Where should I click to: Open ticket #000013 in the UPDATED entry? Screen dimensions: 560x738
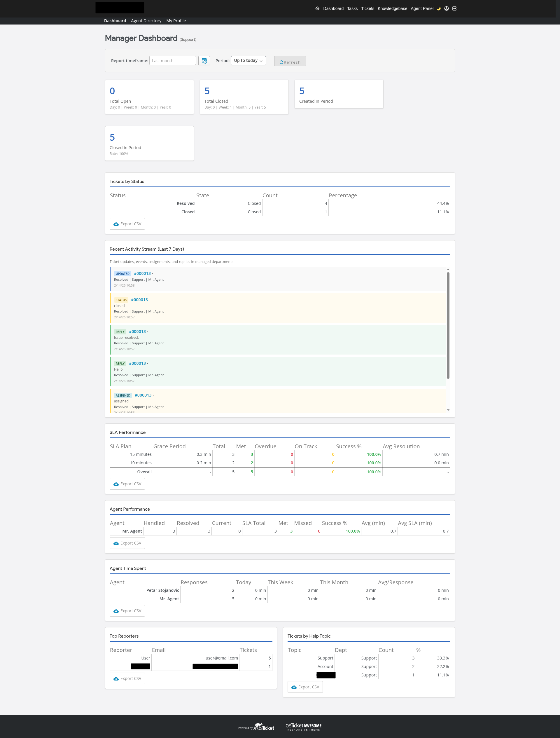point(142,274)
